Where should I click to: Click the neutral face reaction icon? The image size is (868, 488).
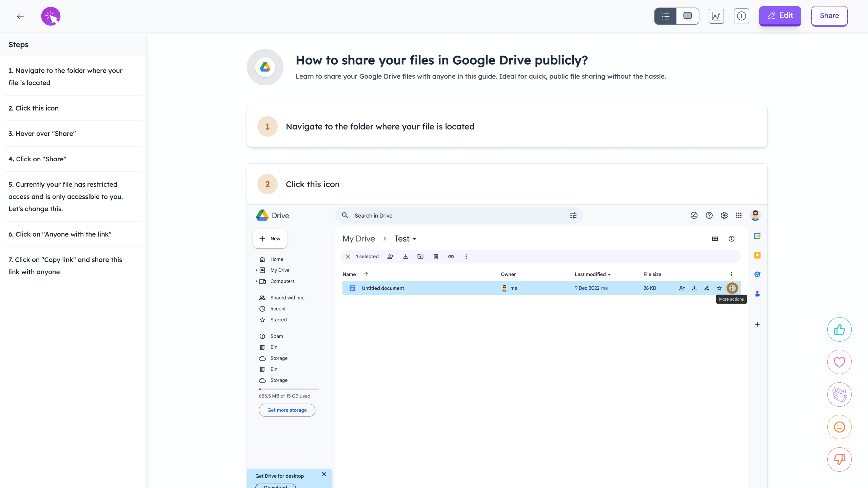839,427
